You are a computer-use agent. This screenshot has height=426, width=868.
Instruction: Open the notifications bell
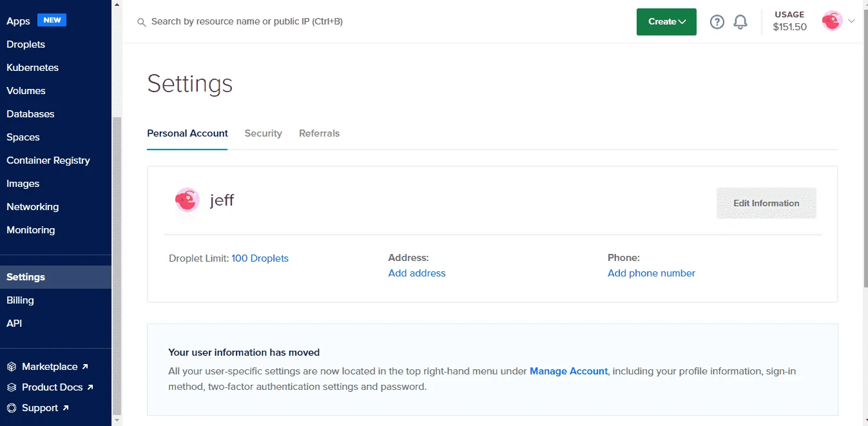point(740,22)
